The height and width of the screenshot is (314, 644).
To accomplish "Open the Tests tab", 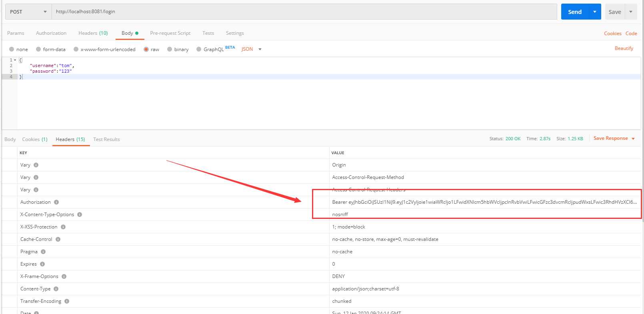I will coord(208,33).
